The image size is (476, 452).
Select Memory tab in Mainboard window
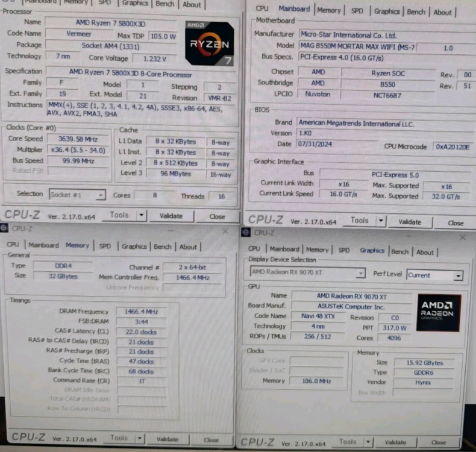(329, 10)
